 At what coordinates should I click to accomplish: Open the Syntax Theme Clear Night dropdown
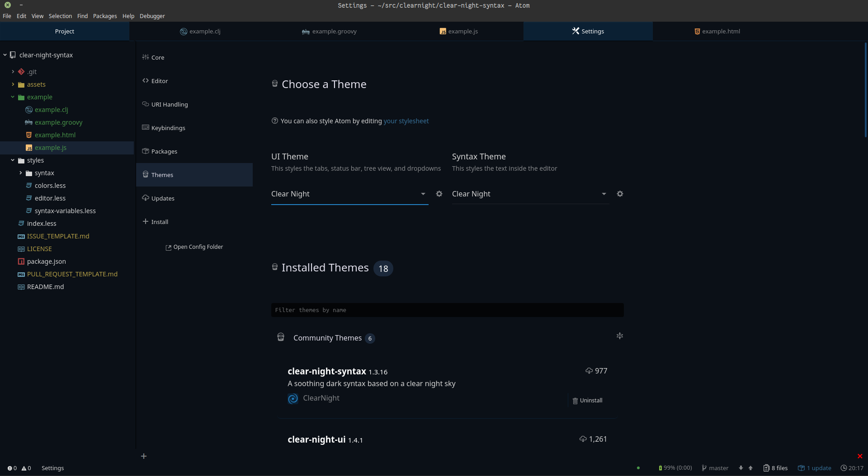coord(530,194)
